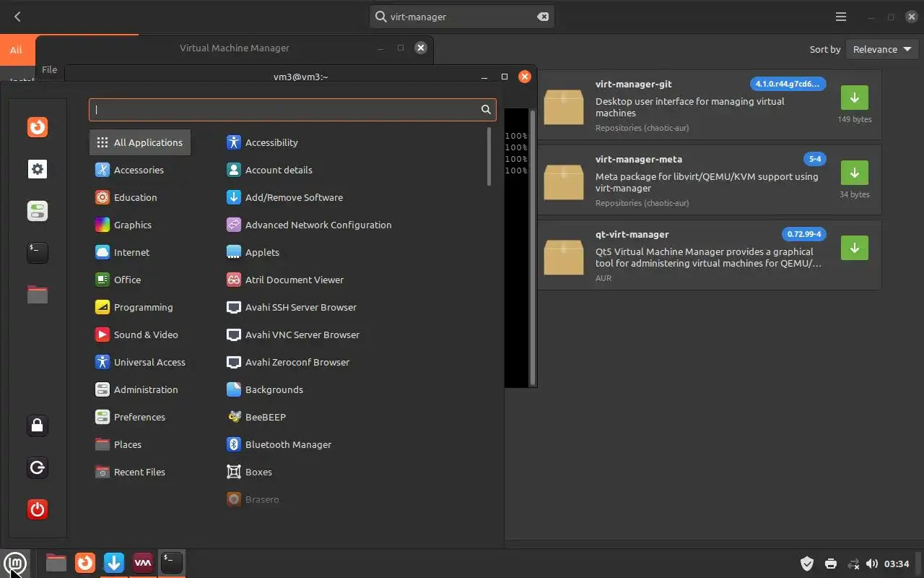Open System Settings gear in menu sidebar
The height and width of the screenshot is (578, 924).
(x=38, y=169)
